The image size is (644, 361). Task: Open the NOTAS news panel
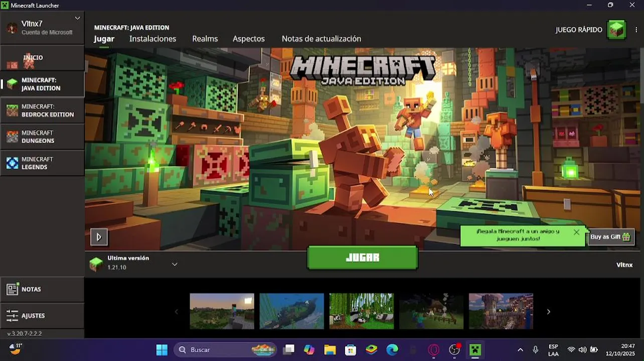click(x=42, y=289)
